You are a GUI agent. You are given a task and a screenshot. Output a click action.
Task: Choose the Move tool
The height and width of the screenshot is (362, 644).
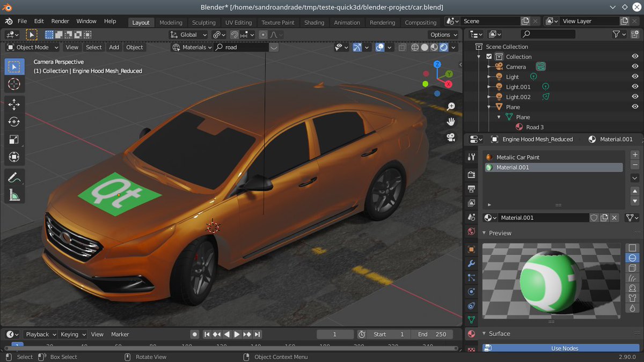[14, 105]
